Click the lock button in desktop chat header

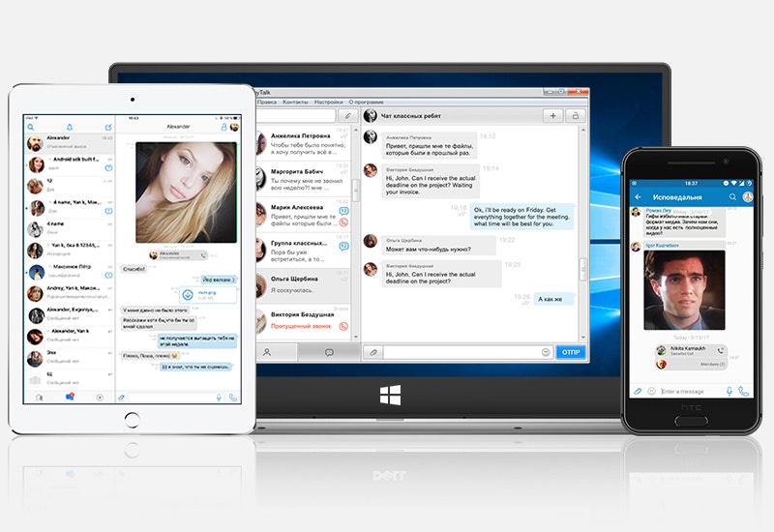pyautogui.click(x=576, y=115)
